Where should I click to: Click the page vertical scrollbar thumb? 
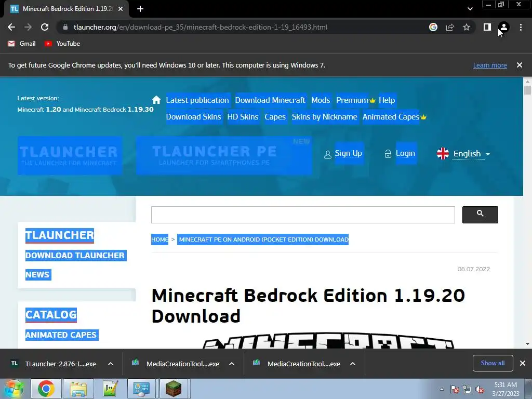527,90
